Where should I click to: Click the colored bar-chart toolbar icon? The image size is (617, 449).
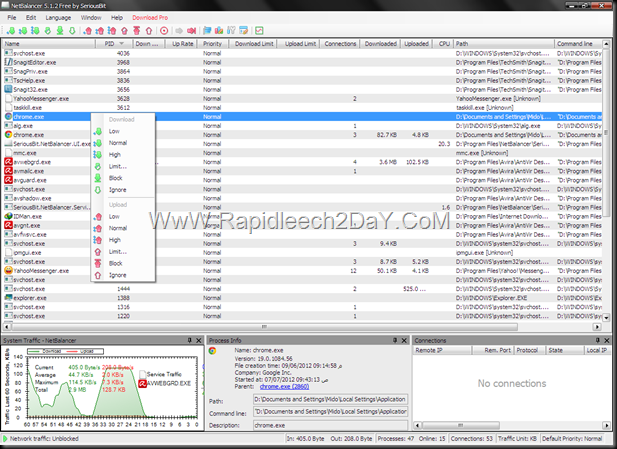[x=219, y=30]
